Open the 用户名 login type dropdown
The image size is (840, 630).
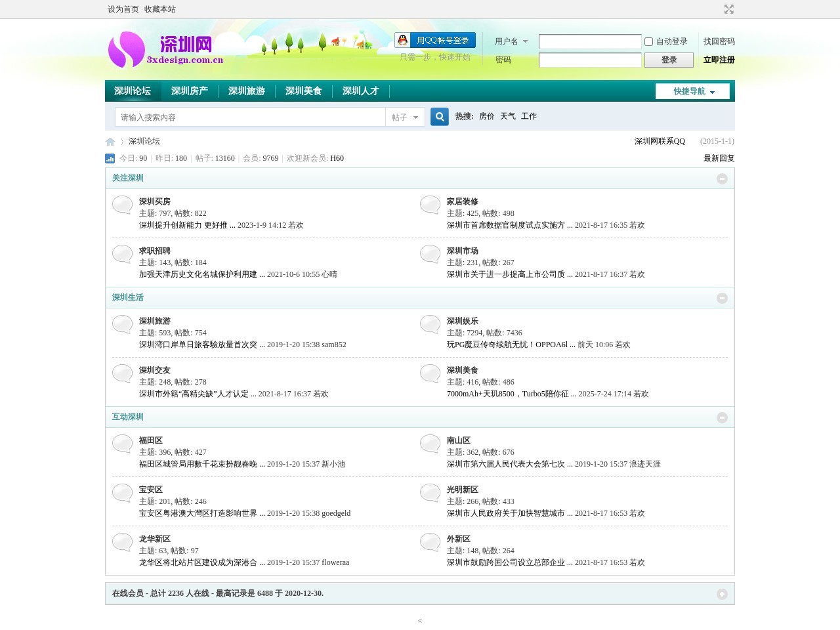[511, 41]
